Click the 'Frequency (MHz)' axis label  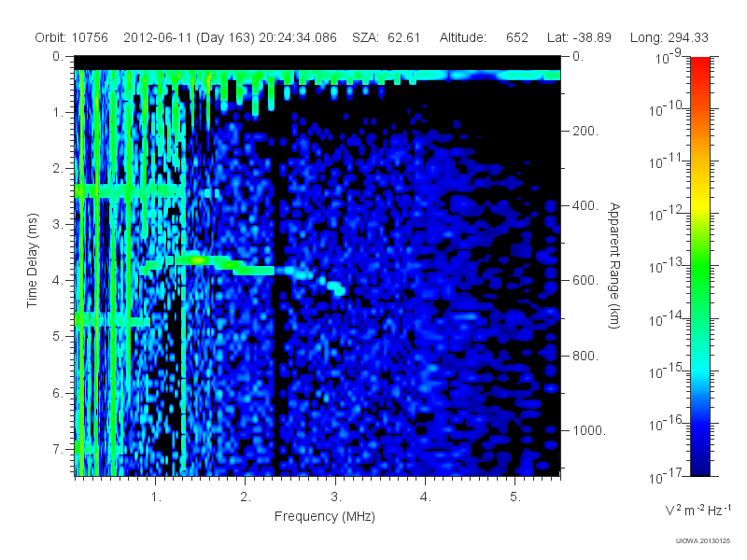(325, 517)
